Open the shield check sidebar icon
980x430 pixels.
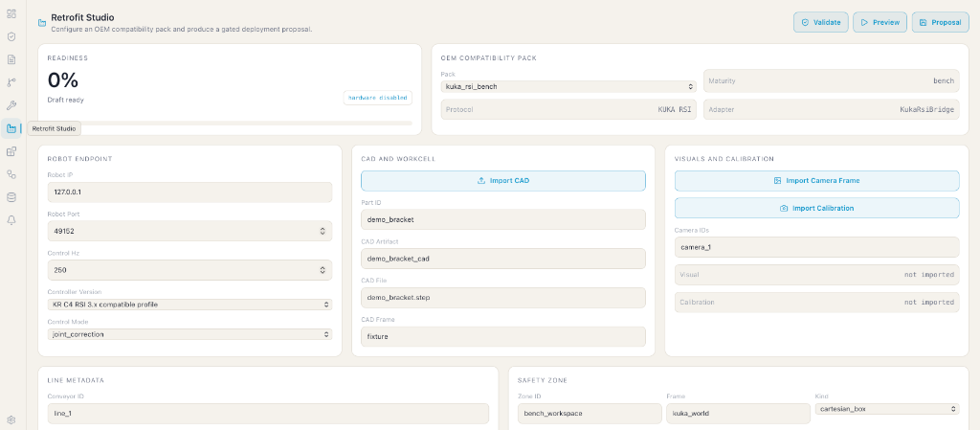[x=11, y=37]
